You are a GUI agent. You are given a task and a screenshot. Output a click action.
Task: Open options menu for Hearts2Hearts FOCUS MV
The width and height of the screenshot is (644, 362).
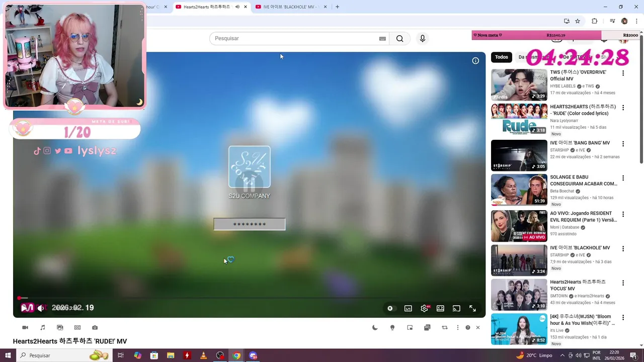(x=623, y=283)
